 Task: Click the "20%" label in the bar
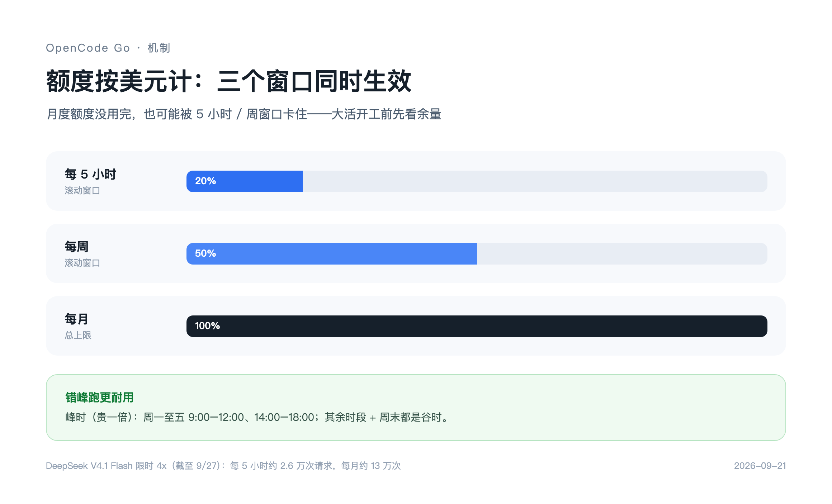pyautogui.click(x=205, y=181)
